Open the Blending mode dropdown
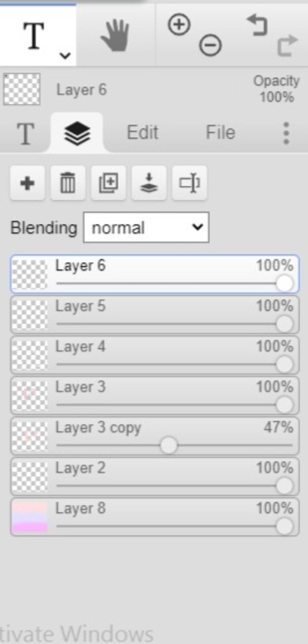Screen dimensions: 308x644 pos(146,227)
